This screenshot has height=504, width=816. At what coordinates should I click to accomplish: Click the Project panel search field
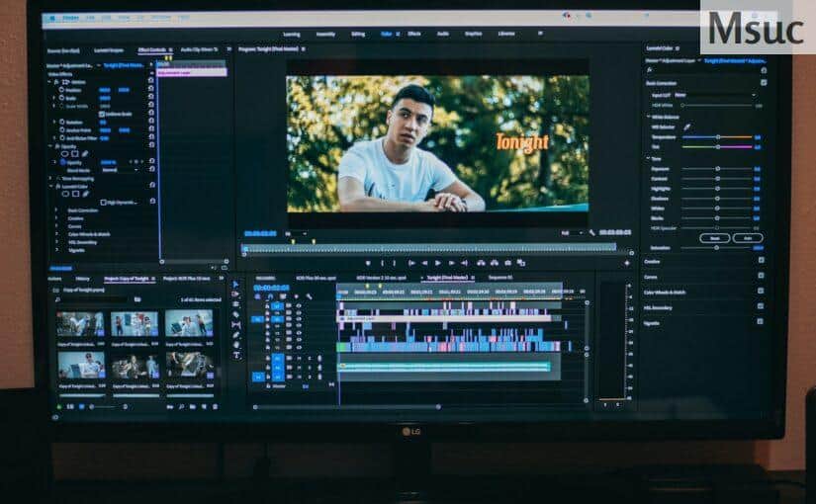95,299
